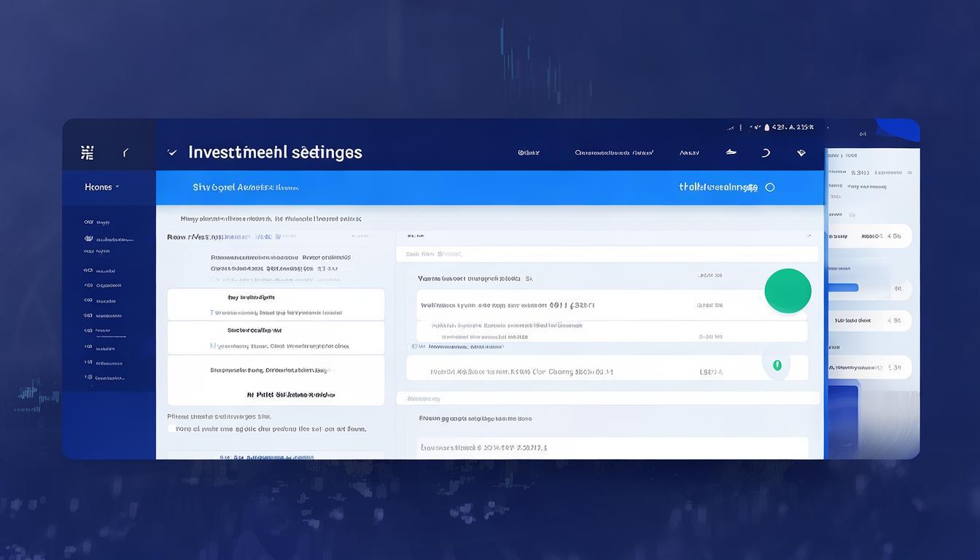The image size is (980, 560).
Task: Click the large green circle indicator
Action: 787,290
